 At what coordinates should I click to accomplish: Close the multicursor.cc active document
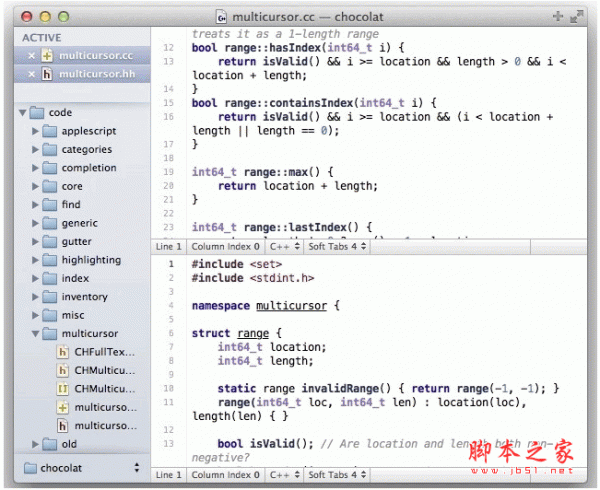30,55
